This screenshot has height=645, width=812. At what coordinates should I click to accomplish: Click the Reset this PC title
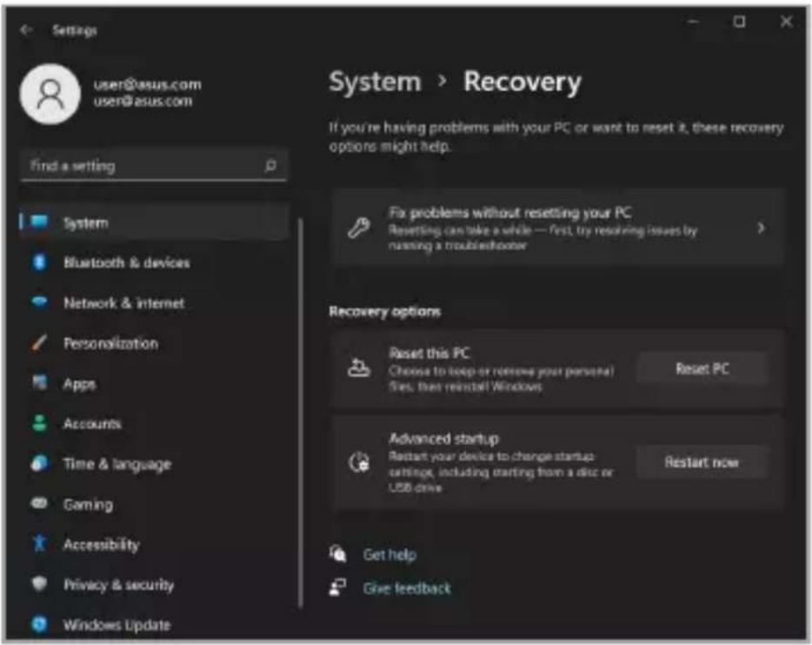coord(429,353)
